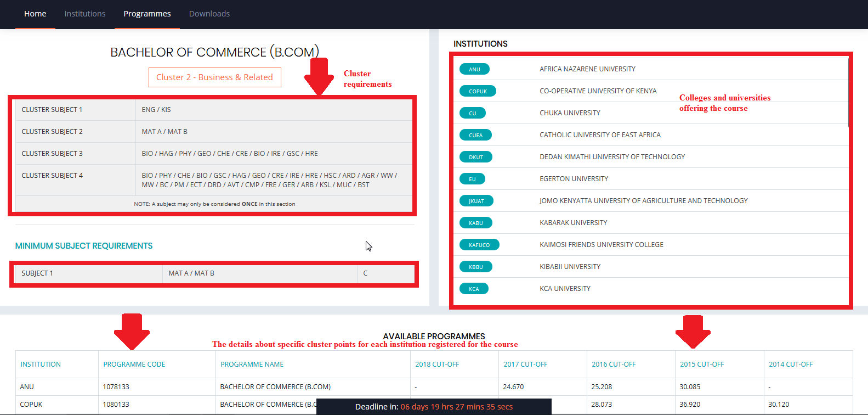Select the ANU institution badge
The height and width of the screenshot is (415, 868).
(474, 69)
